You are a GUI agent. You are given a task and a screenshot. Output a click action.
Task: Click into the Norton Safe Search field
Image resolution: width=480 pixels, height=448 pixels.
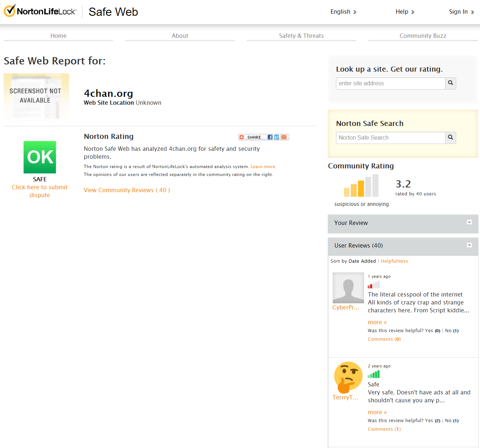(x=391, y=137)
